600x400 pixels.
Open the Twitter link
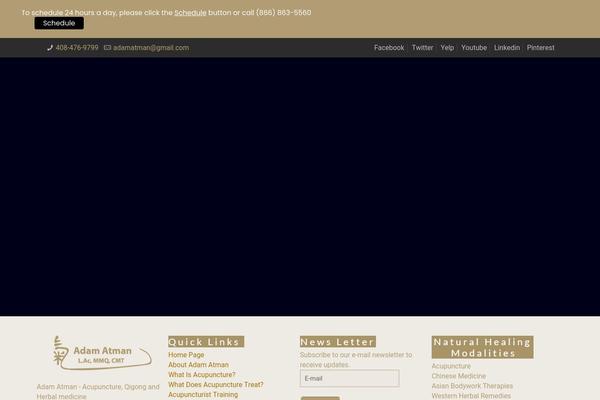coord(422,48)
